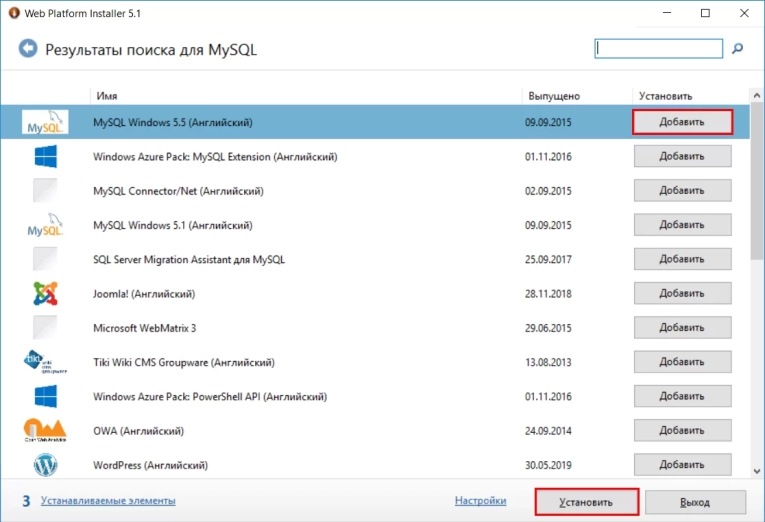Image resolution: width=765 pixels, height=522 pixels.
Task: Add MySQL Connector/Net
Action: pyautogui.click(x=683, y=191)
